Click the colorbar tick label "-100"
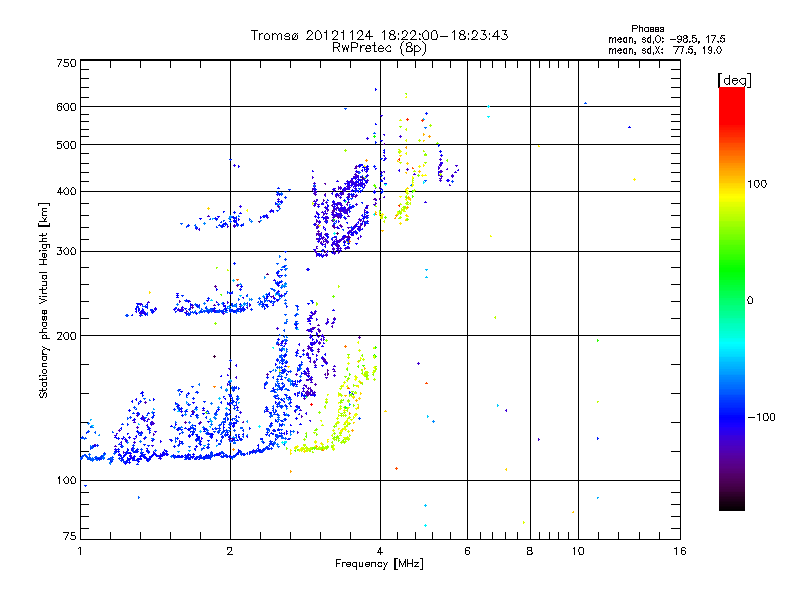This screenshot has width=800, height=600. coord(761,417)
